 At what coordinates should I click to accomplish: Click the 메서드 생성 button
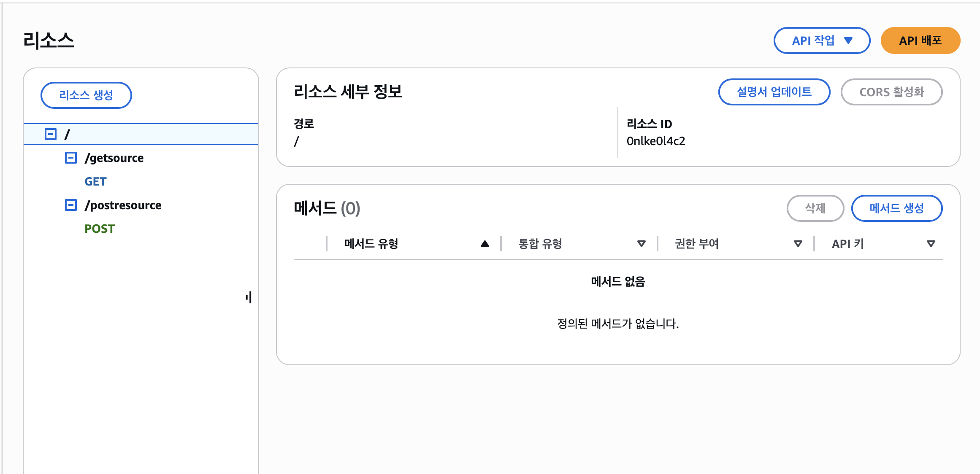click(896, 208)
